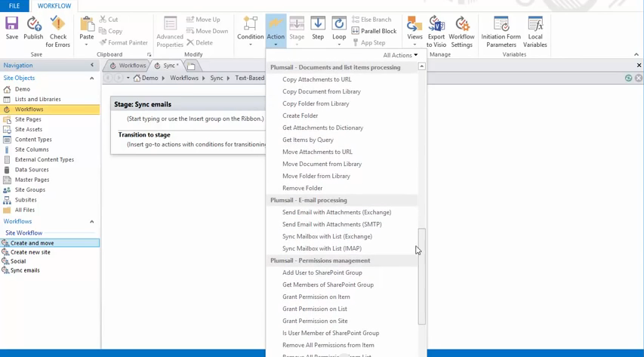Switch to the WORKFLOW ribbon tab
This screenshot has width=644, height=357.
(x=54, y=6)
